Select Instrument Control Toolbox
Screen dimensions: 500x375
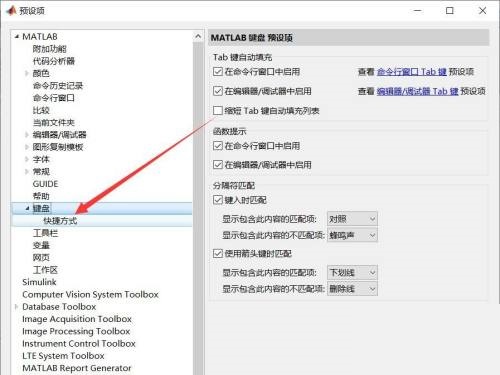(x=79, y=344)
